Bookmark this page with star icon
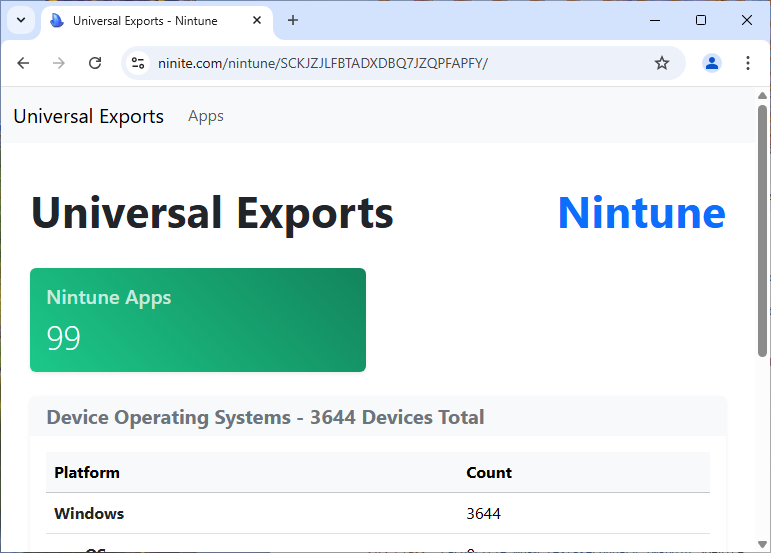 tap(661, 63)
